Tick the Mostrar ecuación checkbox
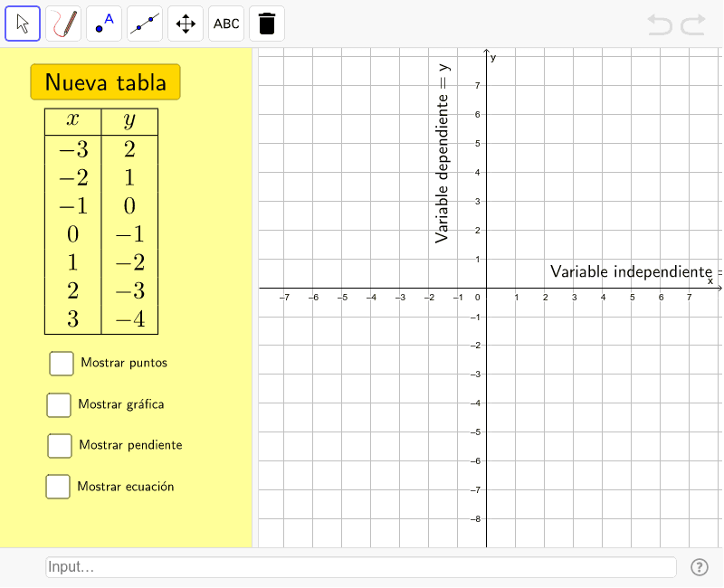 (x=58, y=487)
